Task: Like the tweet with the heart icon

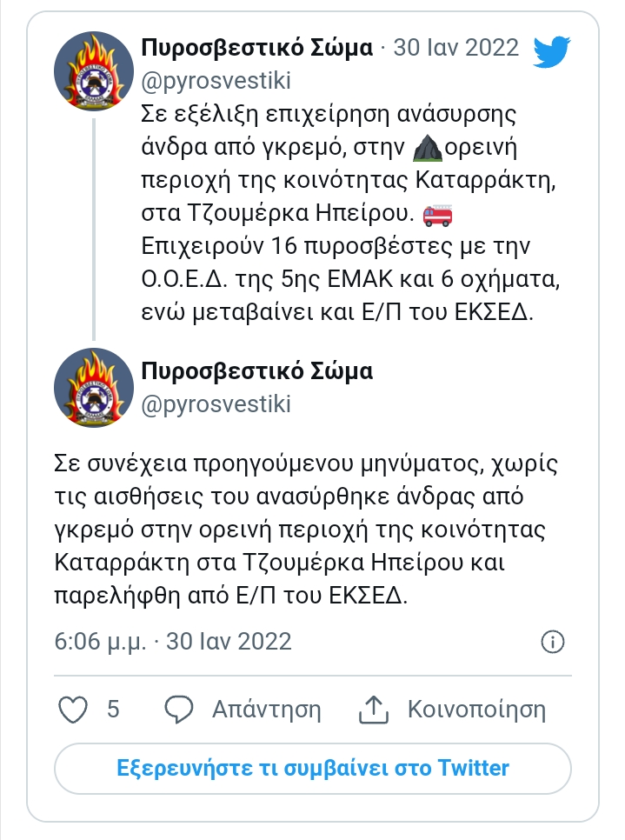Action: click(x=73, y=710)
